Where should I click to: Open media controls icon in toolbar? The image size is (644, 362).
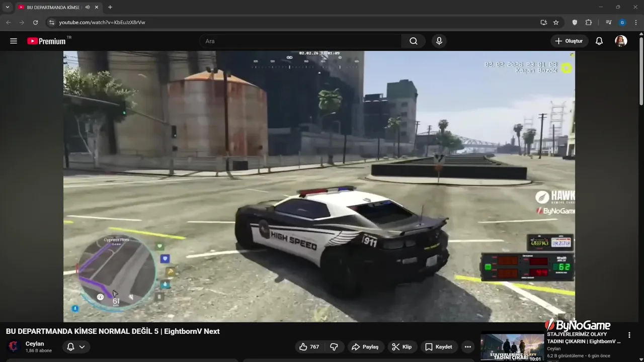609,22
